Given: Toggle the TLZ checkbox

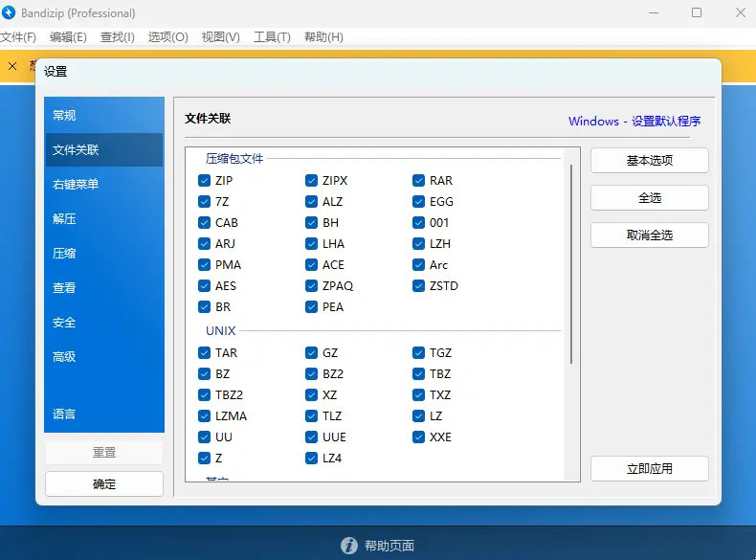Looking at the screenshot, I should [x=311, y=415].
